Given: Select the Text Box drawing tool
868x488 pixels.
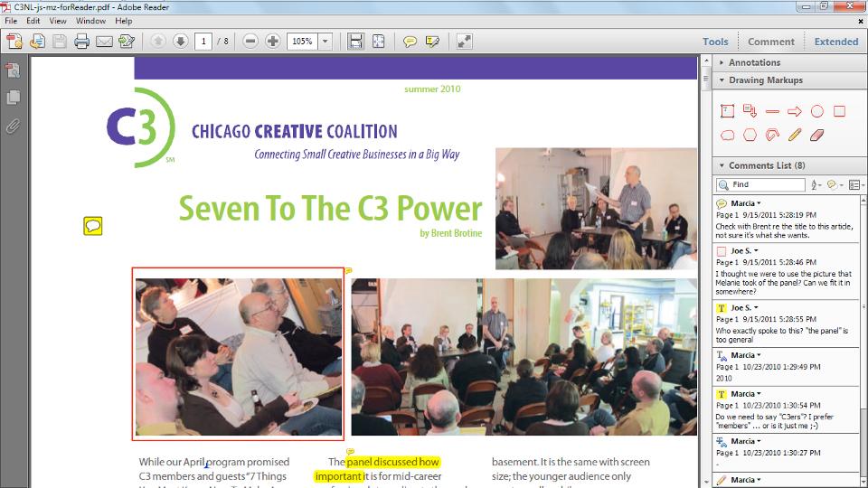Looking at the screenshot, I should point(727,111).
